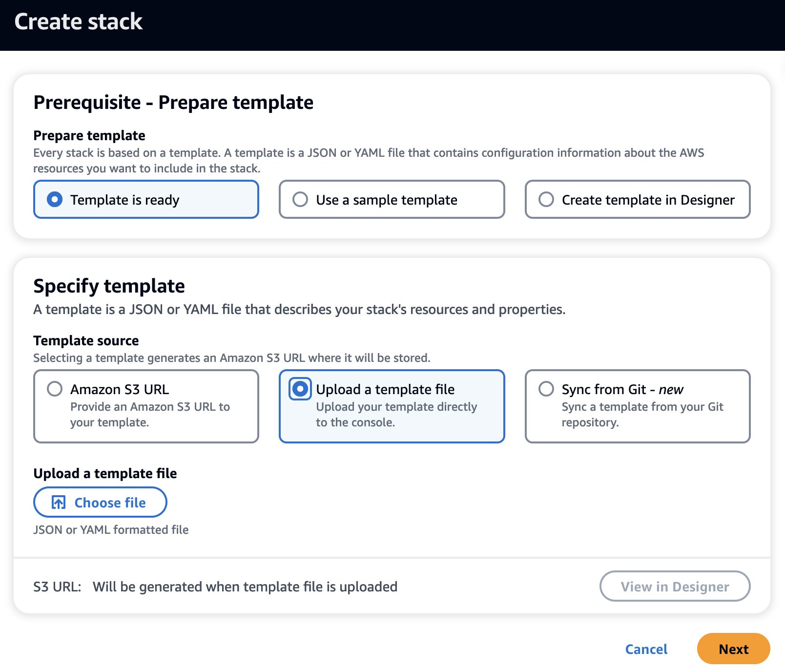
Task: Pick Sync from Git radio button
Action: (546, 389)
